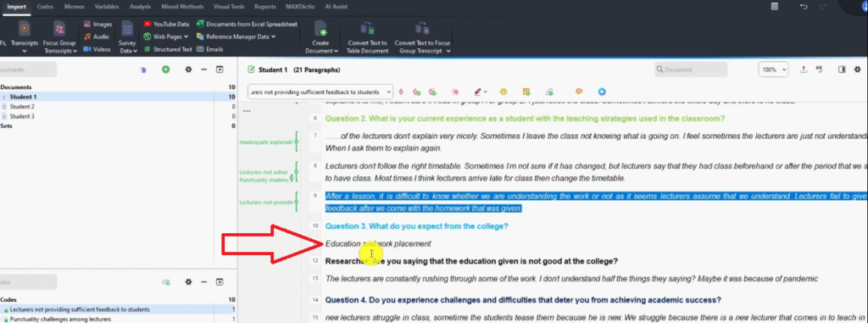Undock the Documents panel window
This screenshot has height=323, width=868.
click(x=220, y=70)
